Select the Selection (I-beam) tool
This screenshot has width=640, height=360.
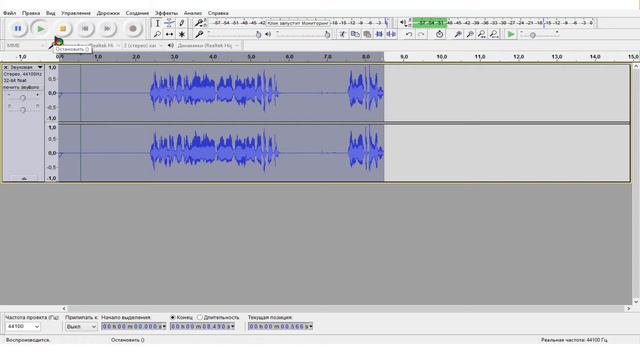point(158,23)
